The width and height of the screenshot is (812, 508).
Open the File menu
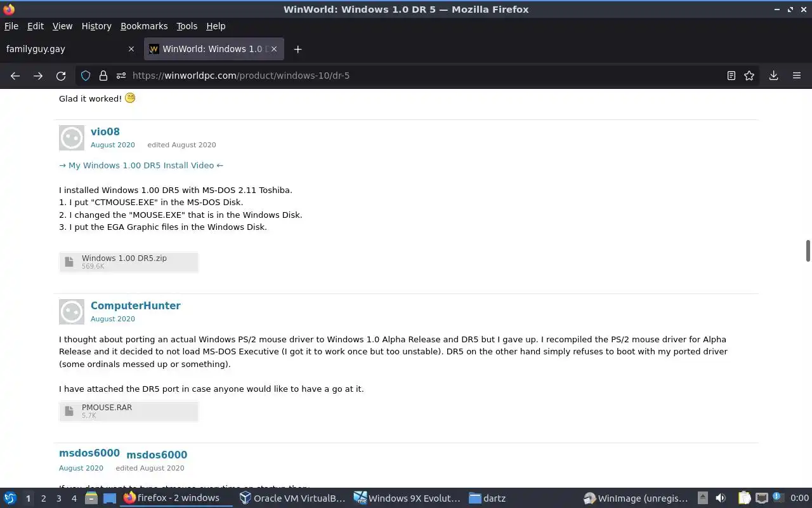pos(11,26)
